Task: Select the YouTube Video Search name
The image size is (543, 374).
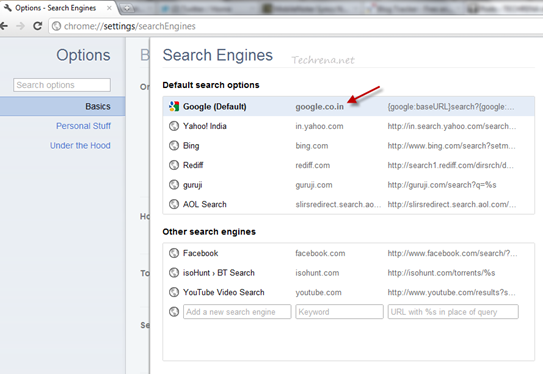Action: [x=224, y=292]
